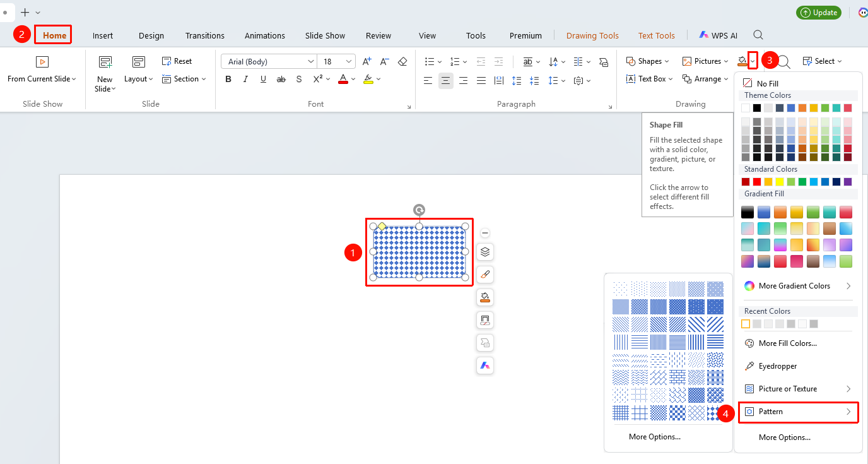The image size is (868, 464).
Task: Click the WPS AI icon beside the shape
Action: (x=485, y=366)
